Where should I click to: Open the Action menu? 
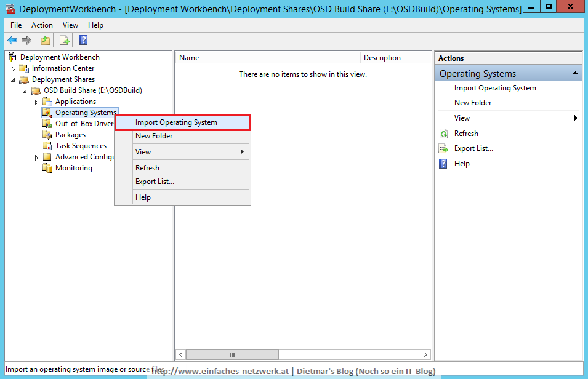click(x=42, y=25)
